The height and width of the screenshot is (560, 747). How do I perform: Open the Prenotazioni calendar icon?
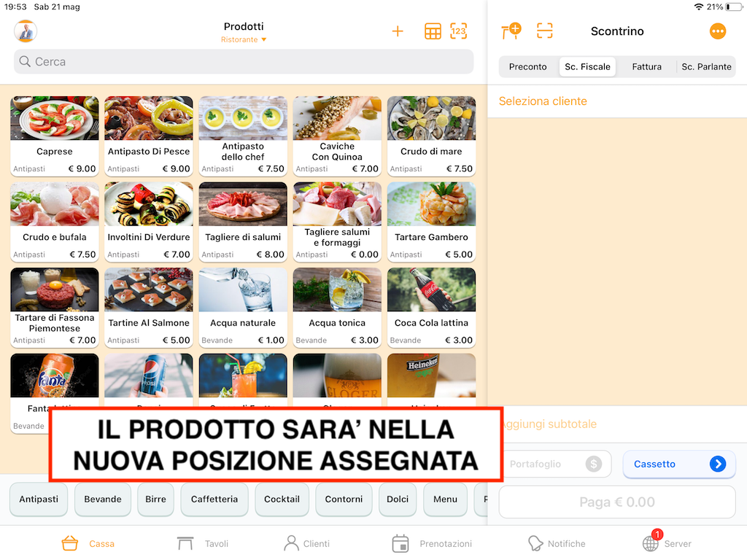[400, 543]
